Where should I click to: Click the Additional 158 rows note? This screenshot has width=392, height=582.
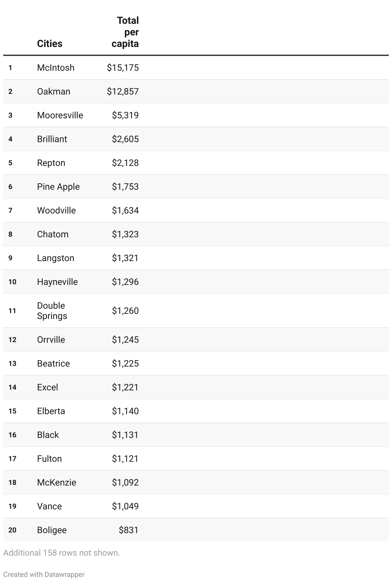click(61, 553)
